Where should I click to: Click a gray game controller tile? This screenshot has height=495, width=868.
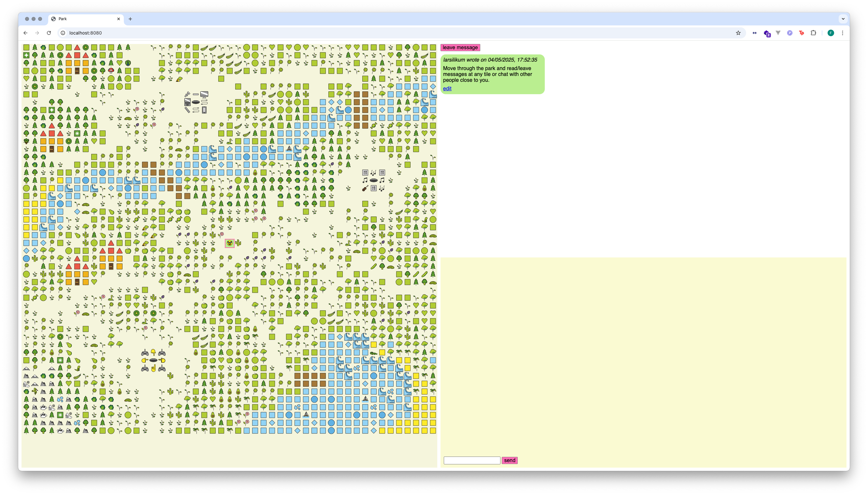(145, 353)
